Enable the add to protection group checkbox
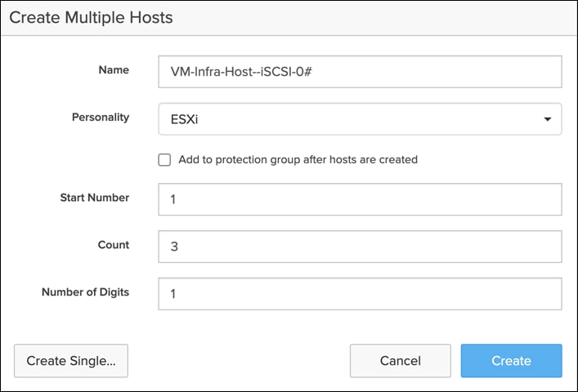The height and width of the screenshot is (392, 578). click(x=164, y=160)
